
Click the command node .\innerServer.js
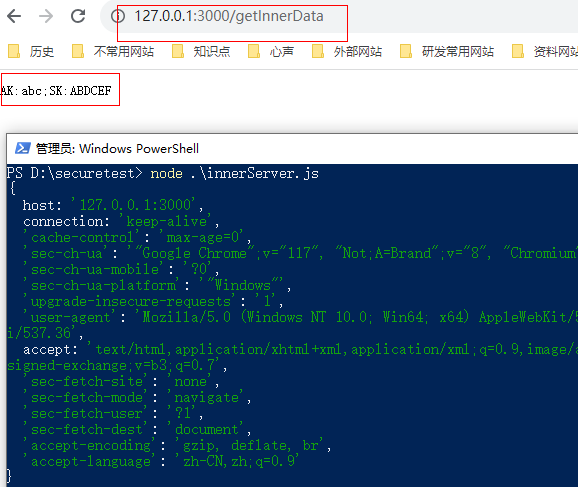tap(234, 173)
